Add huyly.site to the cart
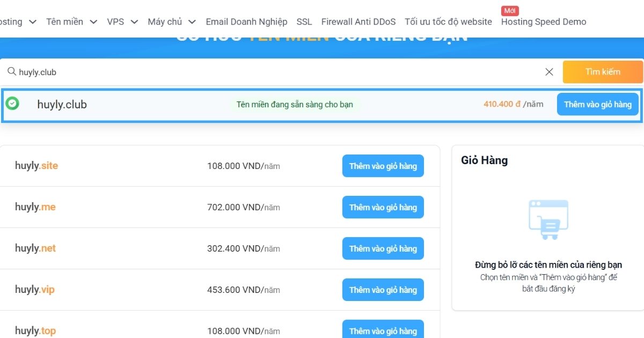The height and width of the screenshot is (338, 644). pyautogui.click(x=383, y=166)
